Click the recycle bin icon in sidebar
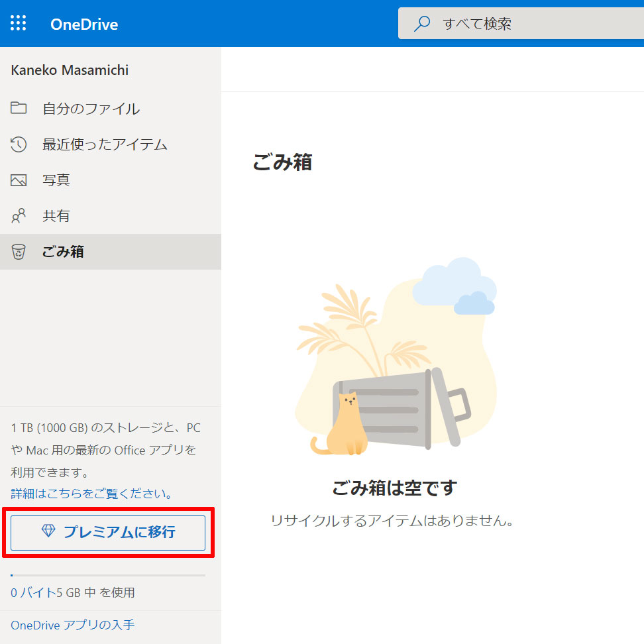This screenshot has height=644, width=644. tap(19, 251)
